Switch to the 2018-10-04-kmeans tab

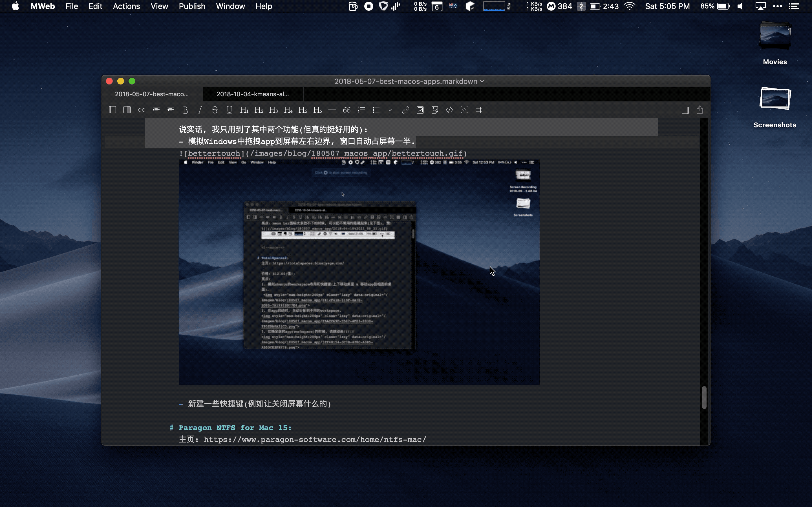click(252, 94)
